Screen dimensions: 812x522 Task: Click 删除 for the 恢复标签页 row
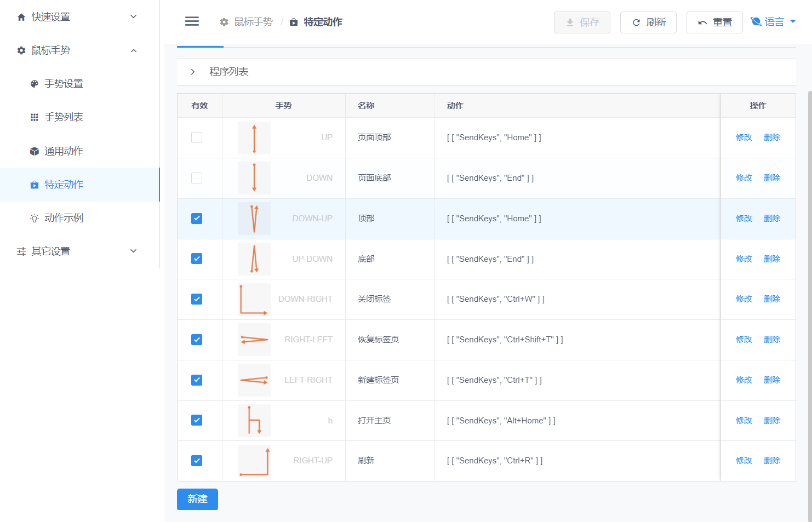coord(772,340)
